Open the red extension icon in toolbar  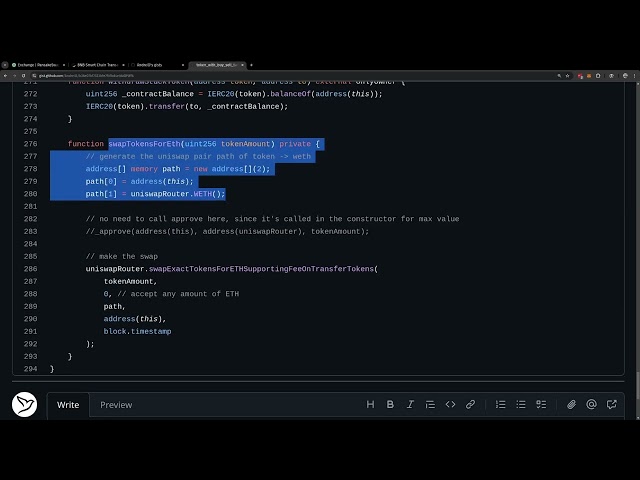coord(580,76)
